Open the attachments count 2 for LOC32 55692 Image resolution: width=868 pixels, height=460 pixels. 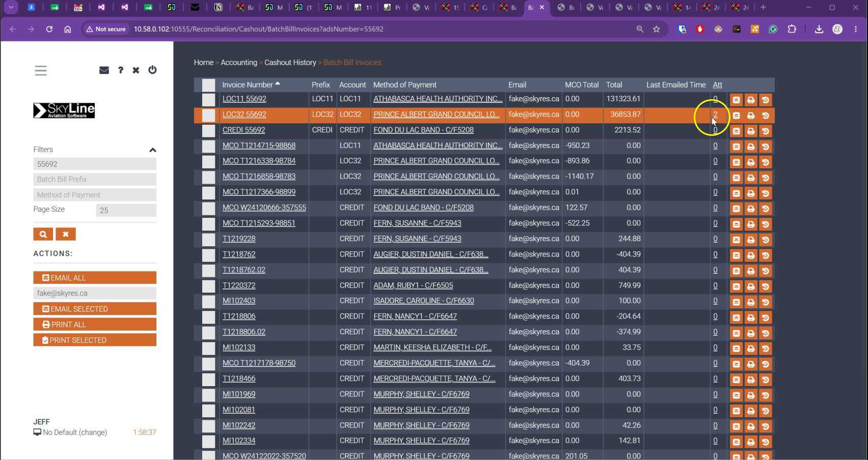[715, 114]
